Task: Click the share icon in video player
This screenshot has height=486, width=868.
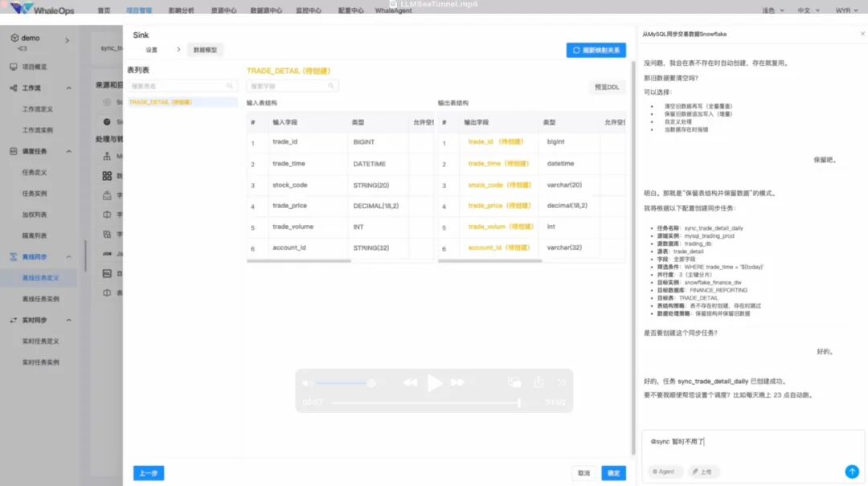Action: pyautogui.click(x=538, y=382)
